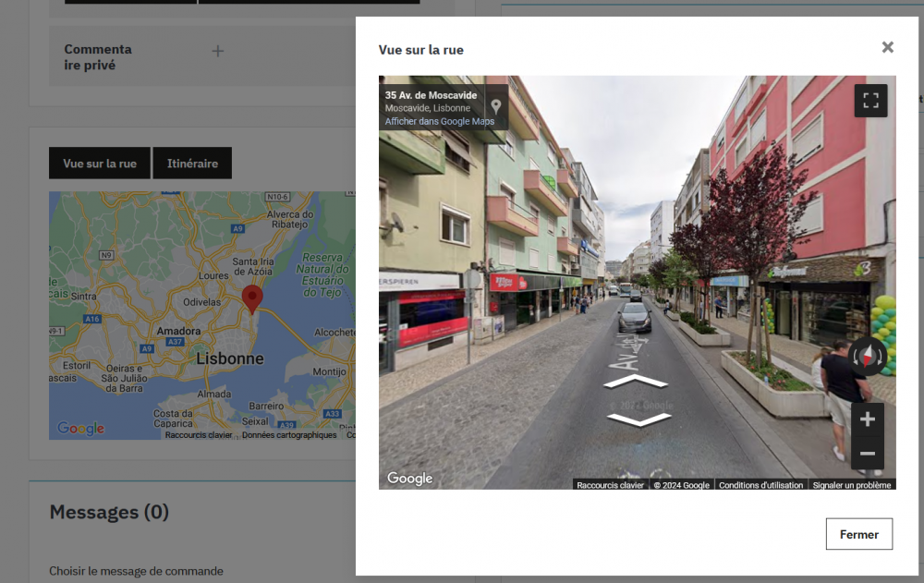Zoom out the street view
This screenshot has height=583, width=924.
tap(867, 454)
